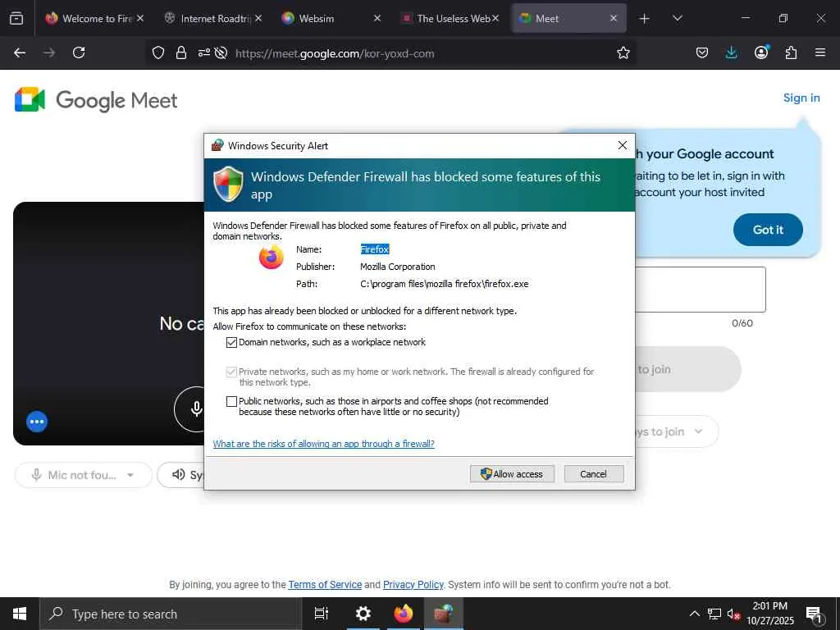This screenshot has height=630, width=840.
Task: Click the blocked camera permission icon
Action: (221, 52)
